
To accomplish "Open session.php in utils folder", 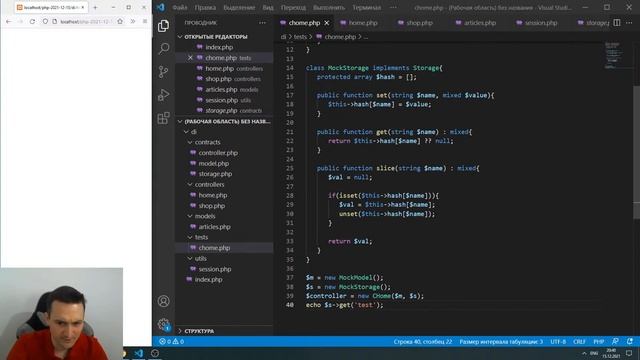I will click(215, 269).
